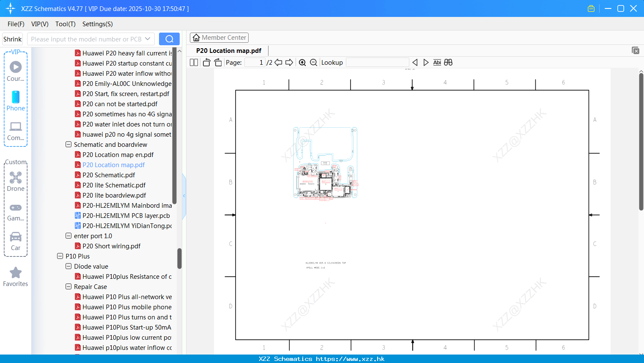
Task: Click the Member Center button
Action: pos(219,38)
